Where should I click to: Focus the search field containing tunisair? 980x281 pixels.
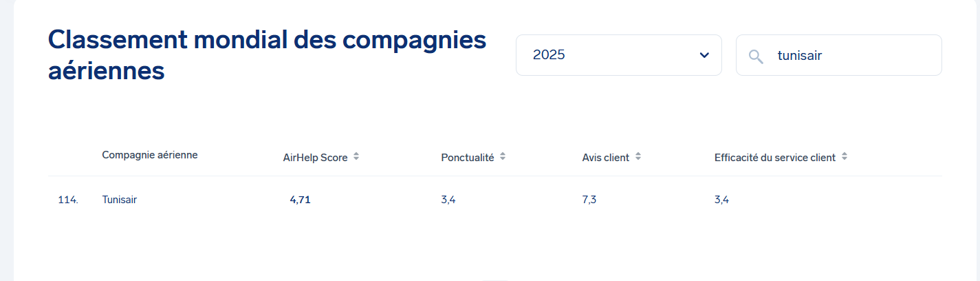click(x=853, y=56)
